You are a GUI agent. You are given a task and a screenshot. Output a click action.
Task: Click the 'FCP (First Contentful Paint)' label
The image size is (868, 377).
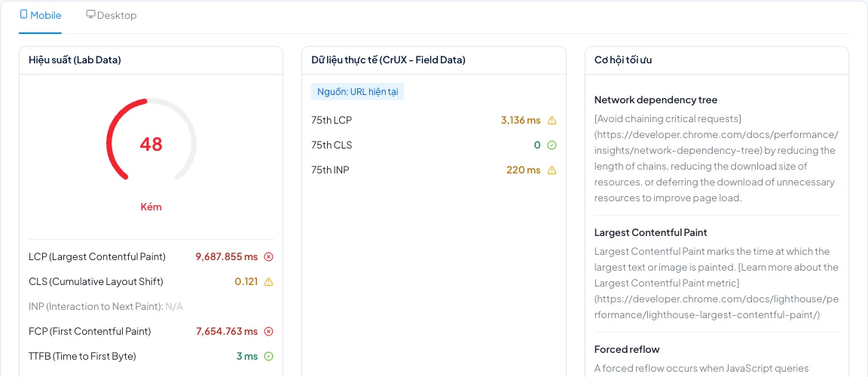(x=90, y=332)
